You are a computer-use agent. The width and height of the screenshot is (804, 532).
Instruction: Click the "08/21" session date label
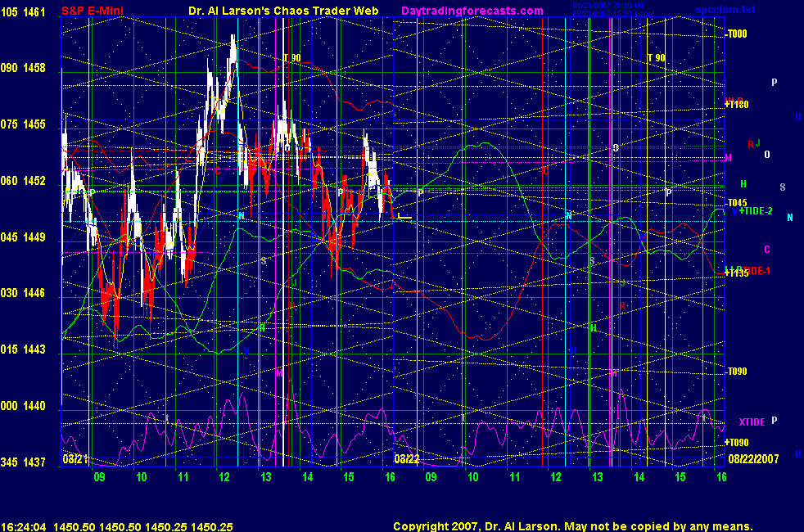(x=75, y=459)
